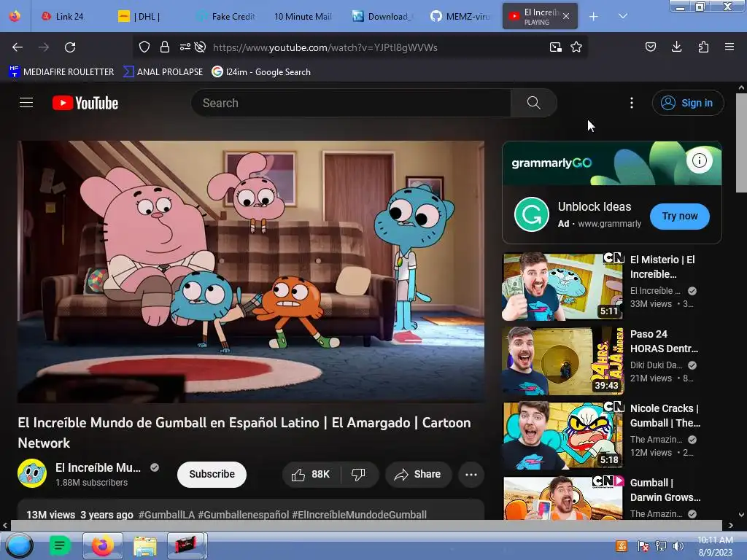Click the Grammarly ad info icon
The height and width of the screenshot is (560, 747).
[x=700, y=160]
